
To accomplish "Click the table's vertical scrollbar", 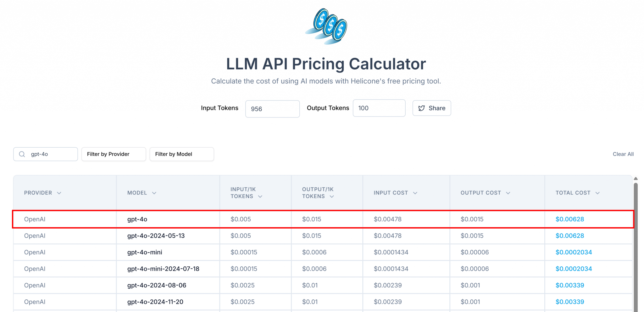I will (636, 246).
